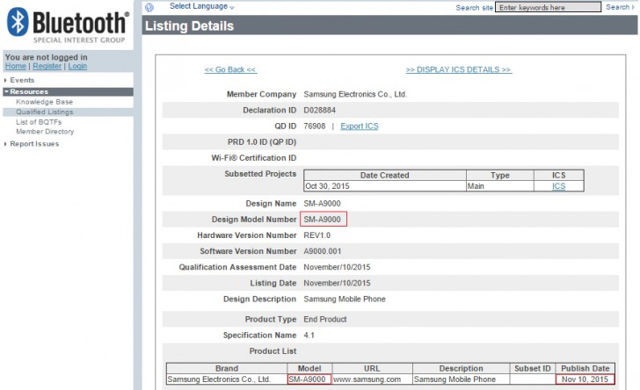
Task: Open Knowledge Base in sidebar
Action: point(44,102)
